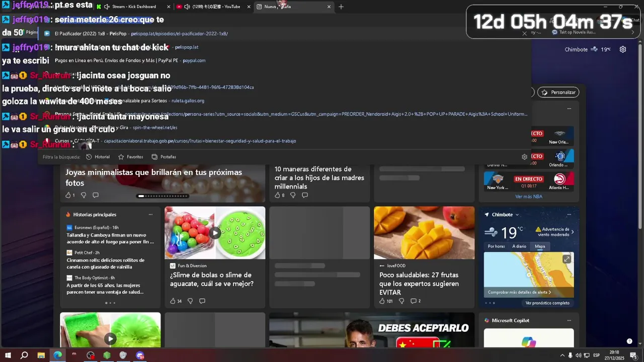Open Windows Start menu

pyautogui.click(x=8, y=355)
